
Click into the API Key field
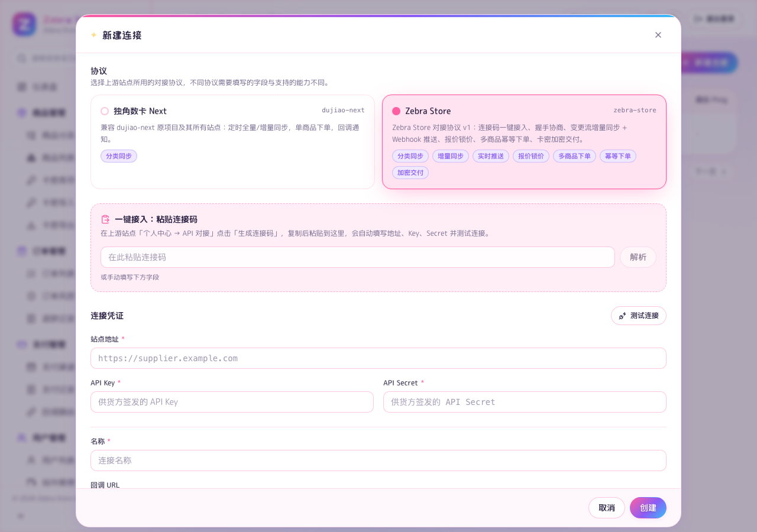click(232, 402)
